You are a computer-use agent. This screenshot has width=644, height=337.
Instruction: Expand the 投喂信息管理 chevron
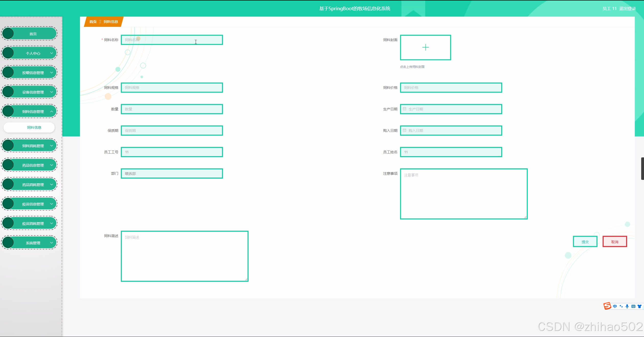click(x=52, y=72)
